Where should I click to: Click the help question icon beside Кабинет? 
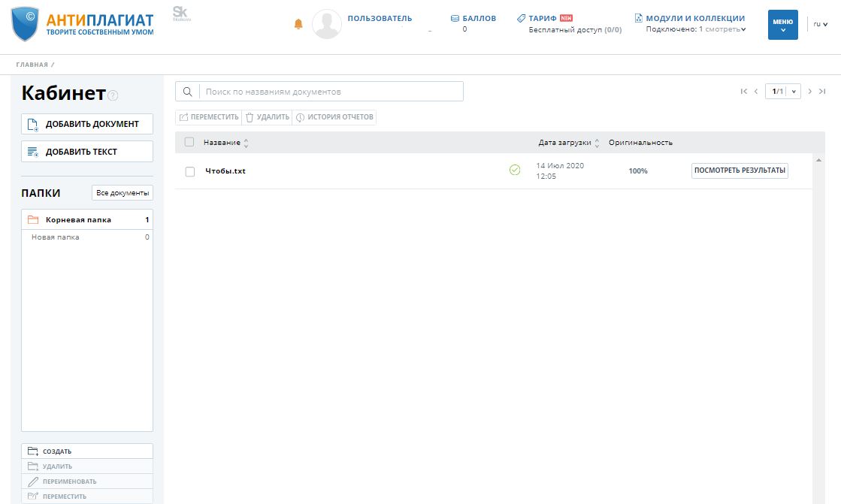pyautogui.click(x=113, y=95)
